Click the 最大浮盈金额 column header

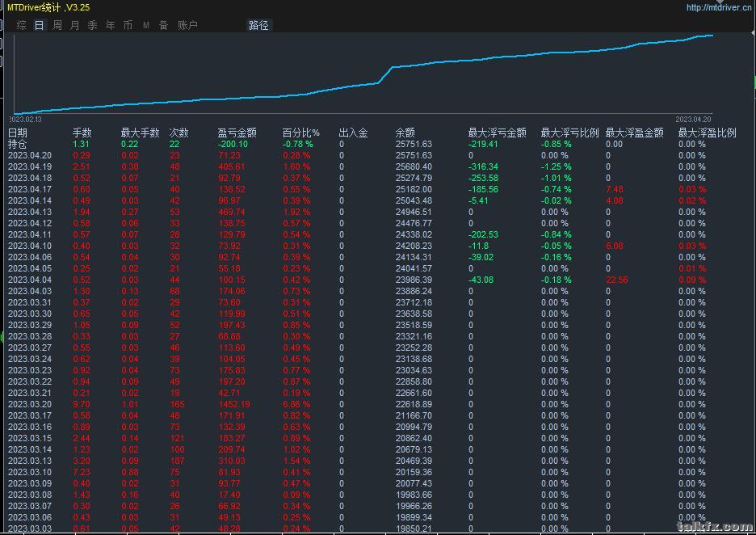tap(635, 133)
